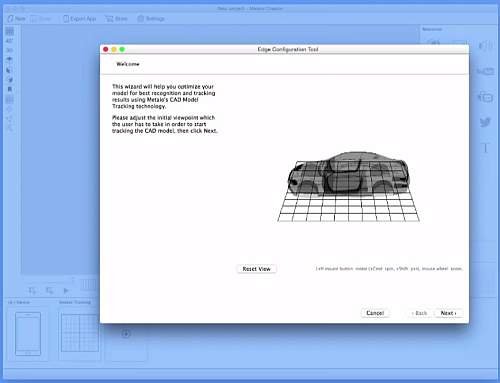Open the Store from the toolbar

(116, 19)
